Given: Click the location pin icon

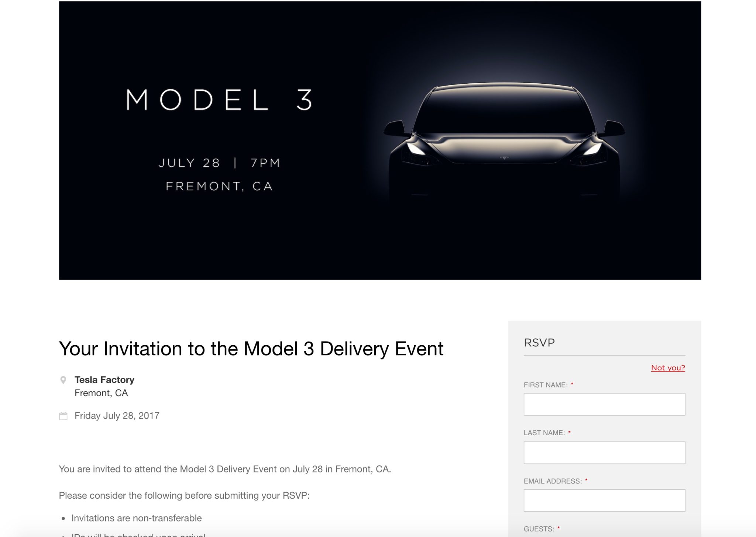Looking at the screenshot, I should click(x=63, y=380).
